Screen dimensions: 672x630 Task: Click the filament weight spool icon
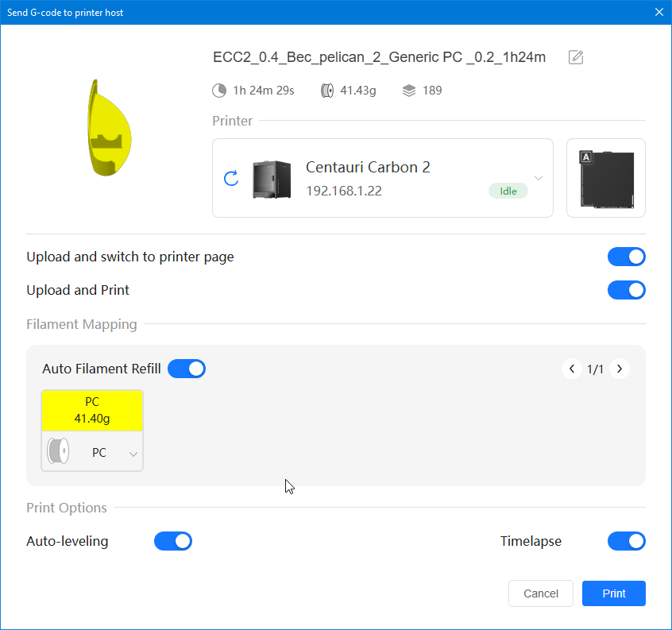(x=327, y=91)
